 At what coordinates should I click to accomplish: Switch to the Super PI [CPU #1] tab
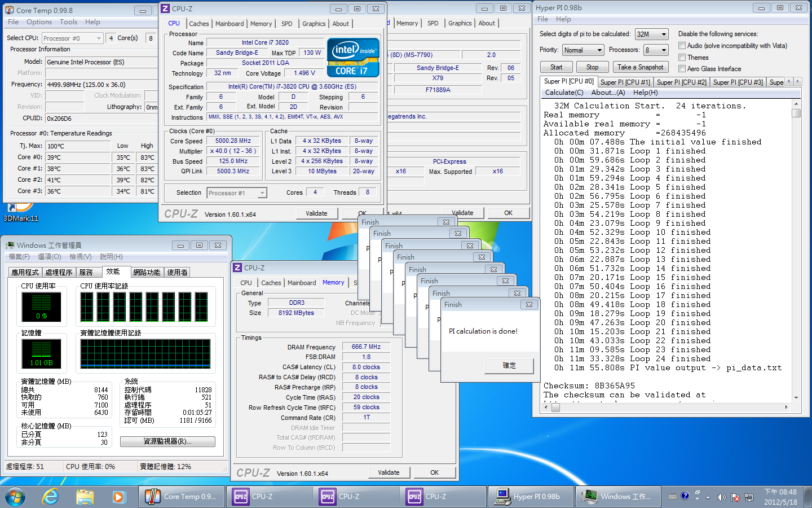click(x=625, y=82)
